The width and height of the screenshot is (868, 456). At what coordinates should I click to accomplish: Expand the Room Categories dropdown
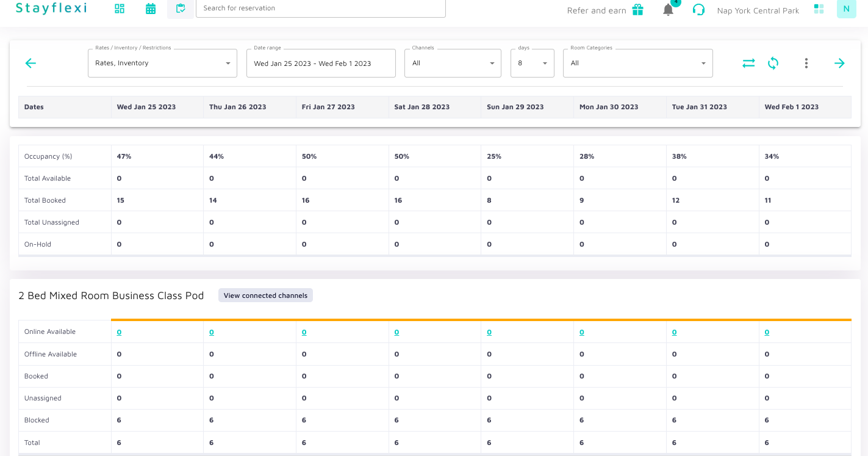[x=637, y=63]
